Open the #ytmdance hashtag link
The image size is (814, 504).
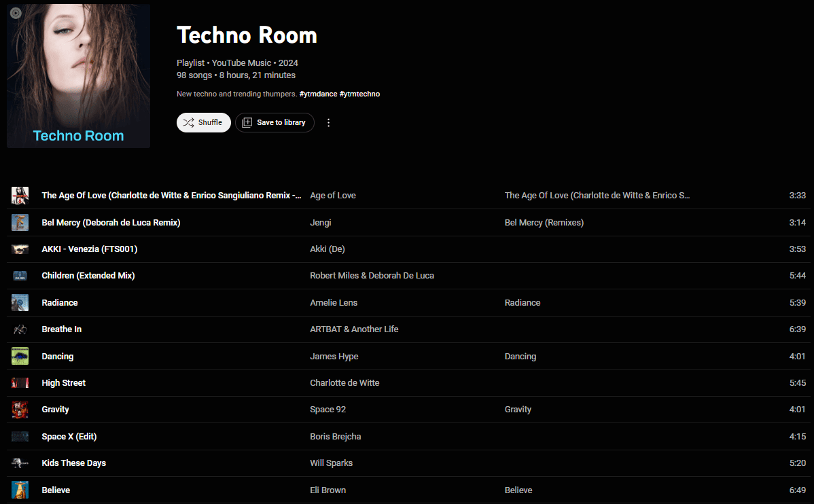(x=318, y=94)
